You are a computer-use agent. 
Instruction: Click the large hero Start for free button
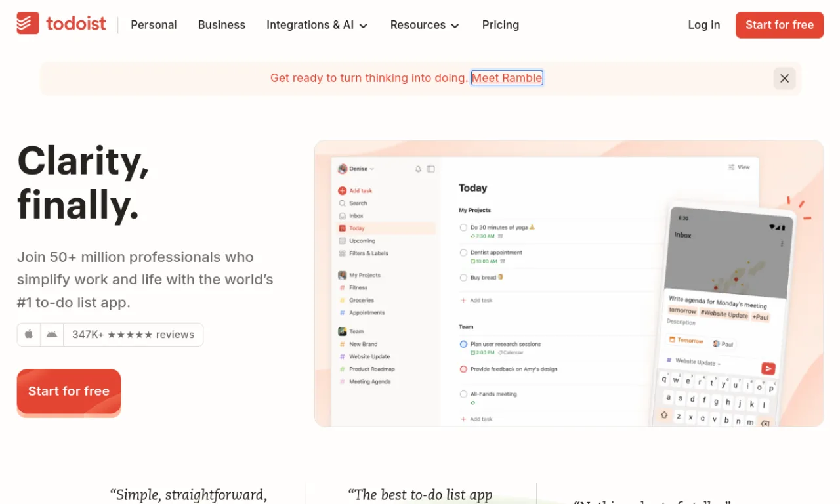point(69,391)
